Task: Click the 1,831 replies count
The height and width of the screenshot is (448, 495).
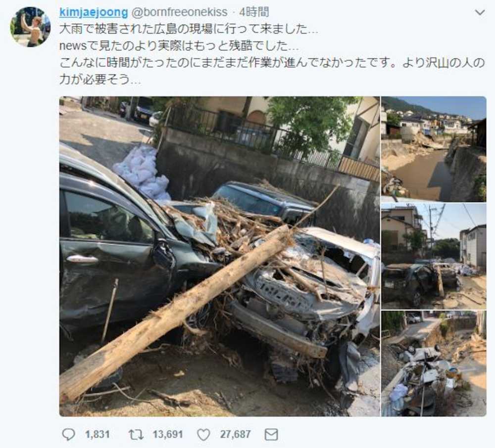Action: click(x=97, y=435)
